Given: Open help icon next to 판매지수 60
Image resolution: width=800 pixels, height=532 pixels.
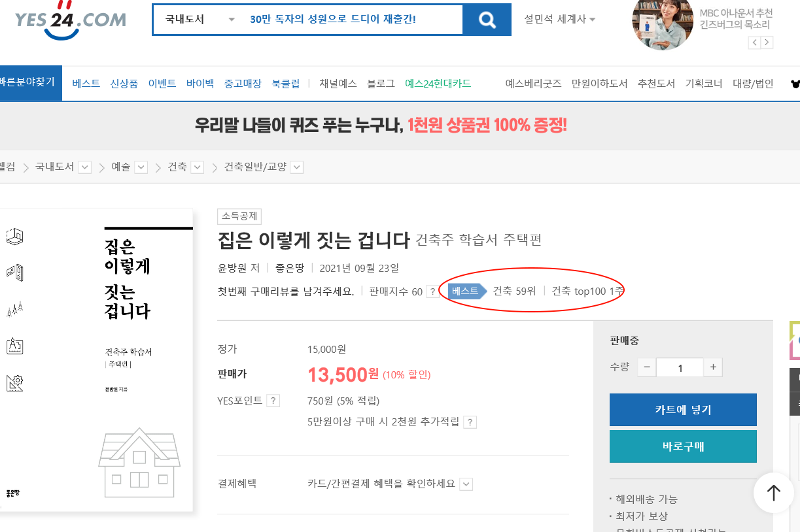Looking at the screenshot, I should tap(432, 291).
